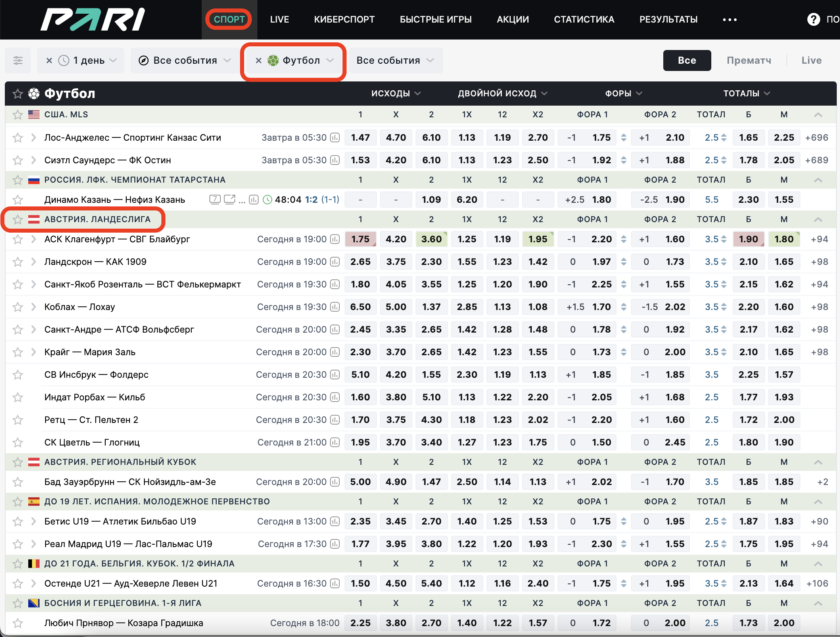840x637 pixels.
Task: Star the США. MLS league
Action: 17,115
